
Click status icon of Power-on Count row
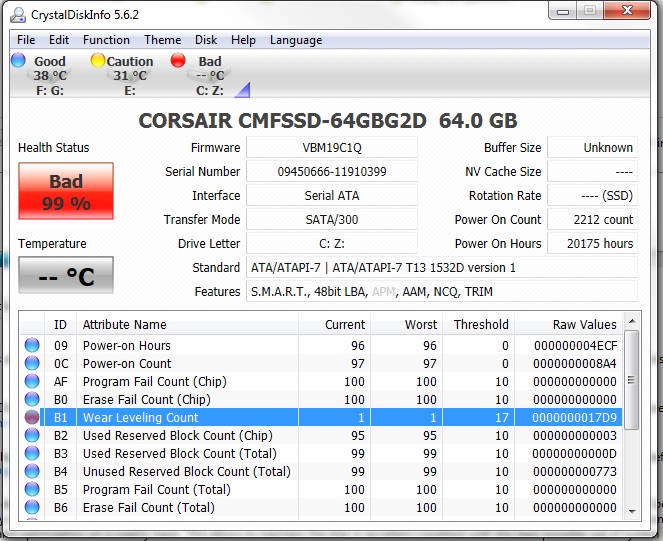[x=32, y=363]
